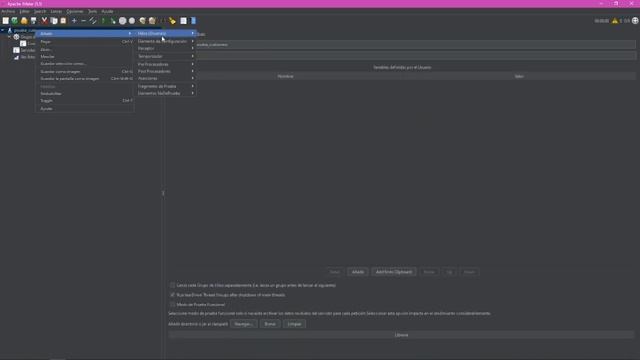Click the Start no pauses icon
640x360 pixels.
click(x=113, y=20)
